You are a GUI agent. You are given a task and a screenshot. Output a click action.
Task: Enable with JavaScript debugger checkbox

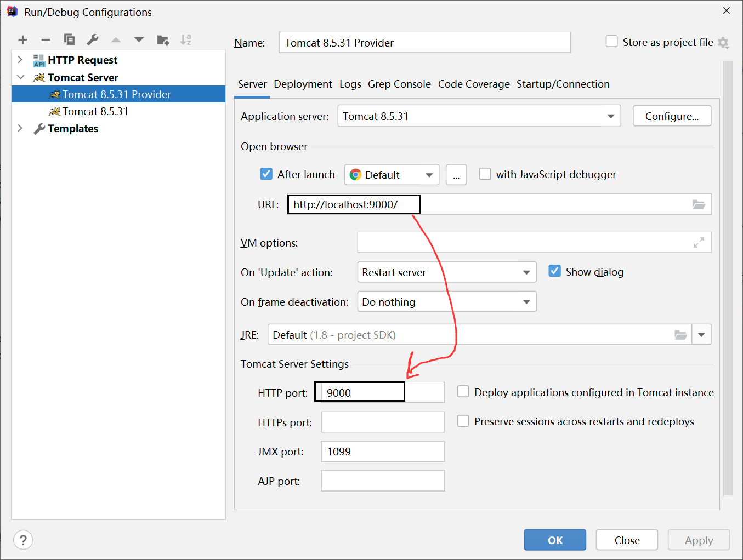485,174
